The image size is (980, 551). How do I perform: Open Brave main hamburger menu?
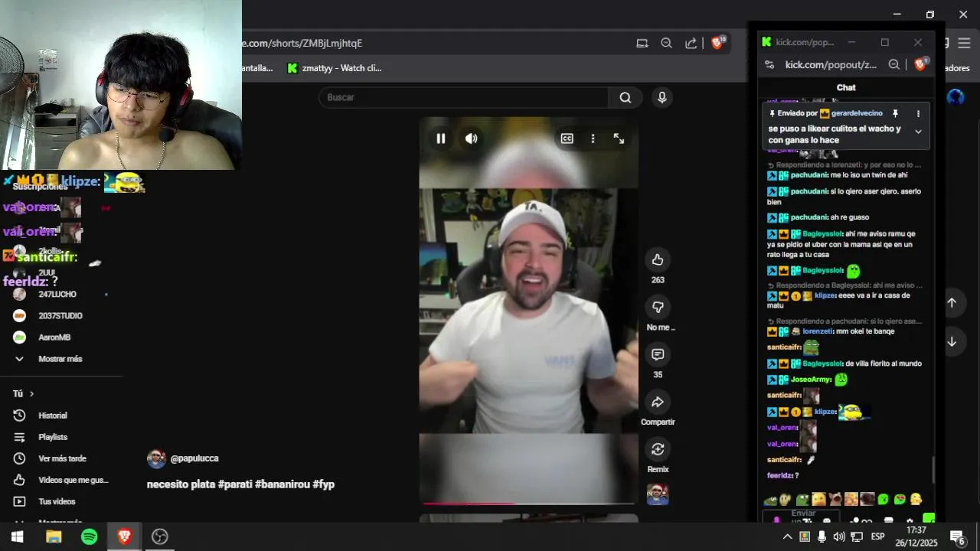tap(964, 44)
